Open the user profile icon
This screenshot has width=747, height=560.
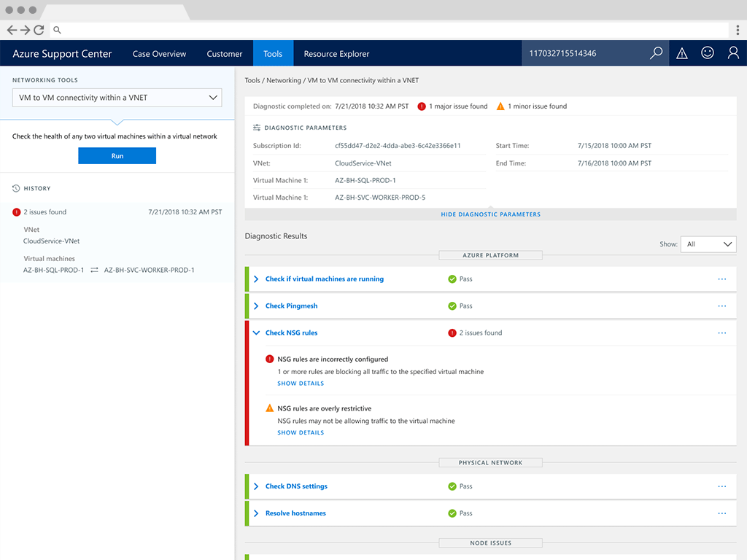(x=733, y=52)
